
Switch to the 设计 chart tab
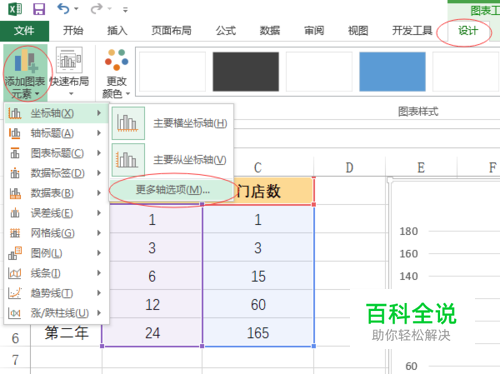468,31
